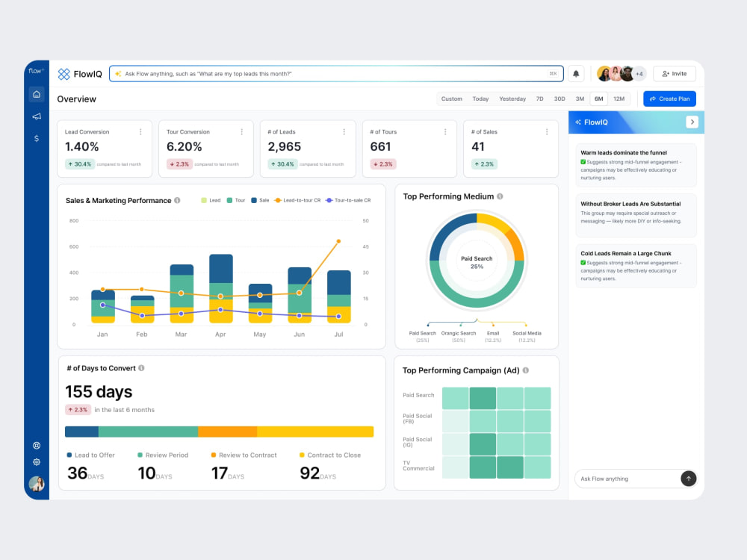Click the 2.3% Tour Conversion change badge
This screenshot has height=560, width=747.
coord(179,164)
